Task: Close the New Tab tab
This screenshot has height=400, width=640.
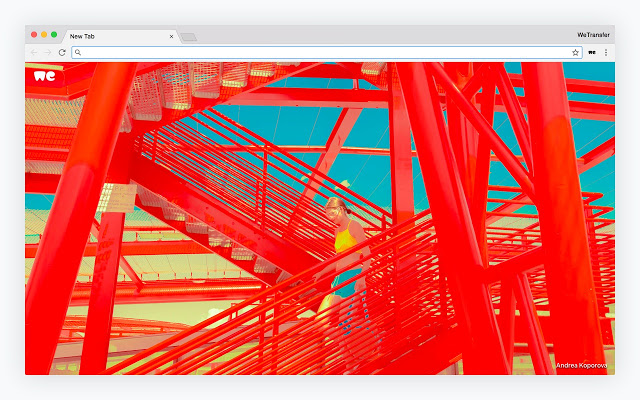Action: pos(171,36)
